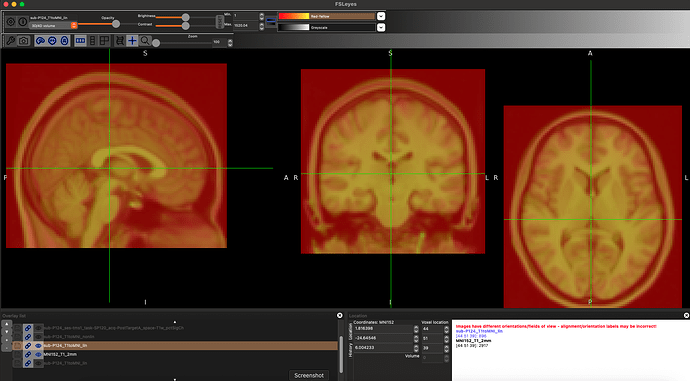Open overlay display settings gear icon

click(11, 22)
